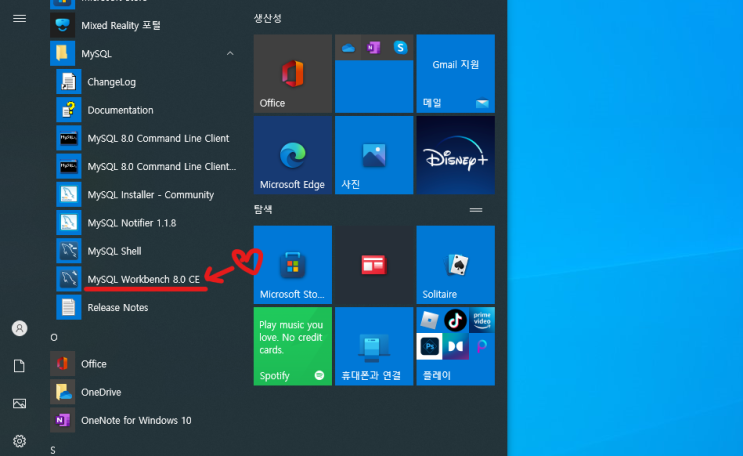Screen dimensions: 743x456
Task: Launch MySQL Shell
Action: (145, 251)
